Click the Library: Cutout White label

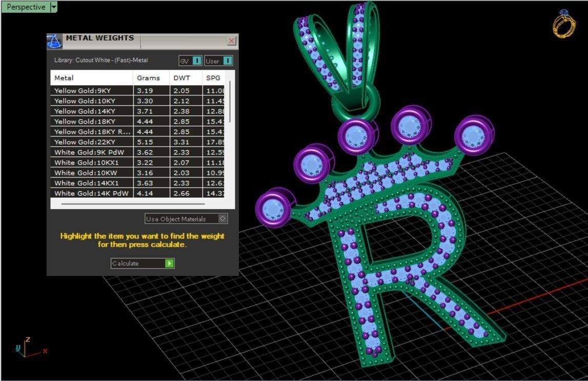[101, 60]
